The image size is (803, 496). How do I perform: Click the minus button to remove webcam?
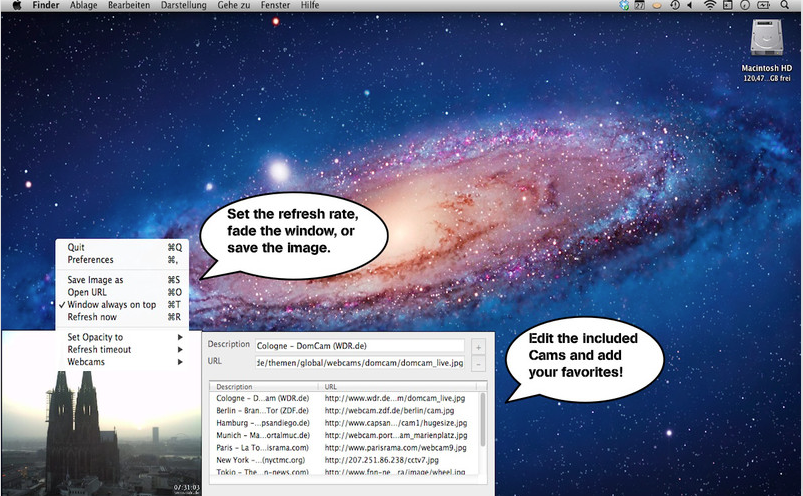478,363
